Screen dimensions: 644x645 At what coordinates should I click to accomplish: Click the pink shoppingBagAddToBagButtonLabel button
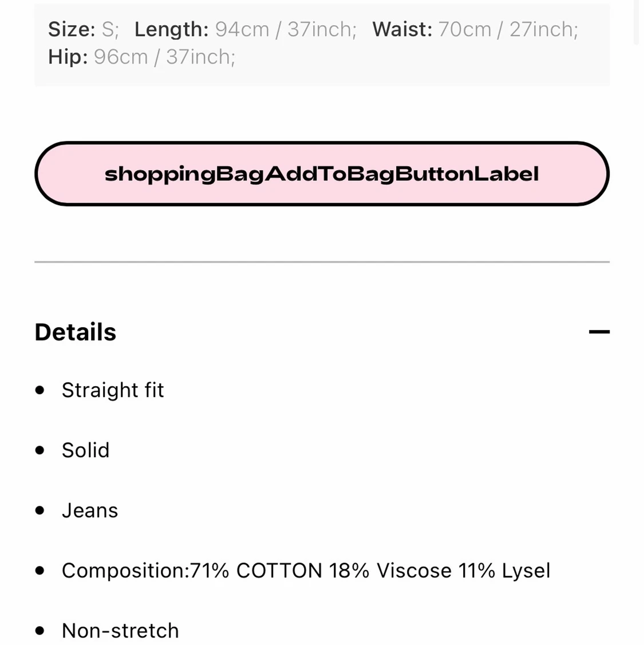[x=322, y=174]
